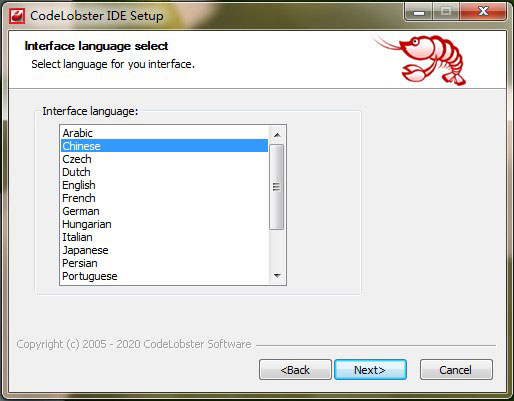
Task: Click the language list scrollbar thumb
Action: click(x=277, y=187)
